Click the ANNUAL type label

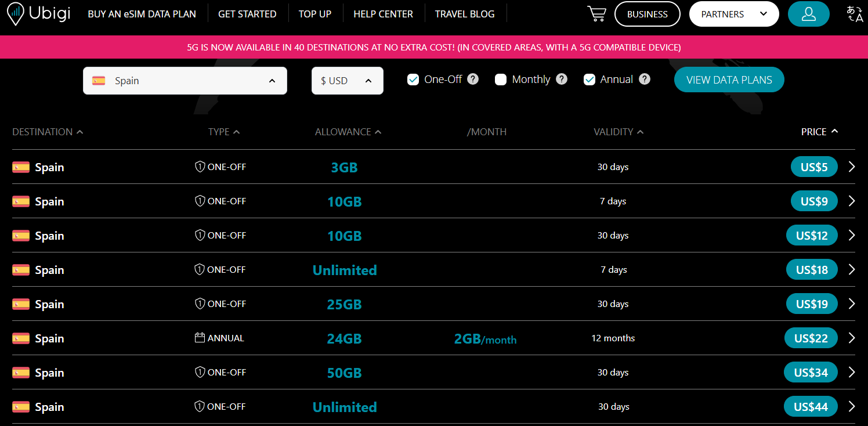[x=226, y=338]
